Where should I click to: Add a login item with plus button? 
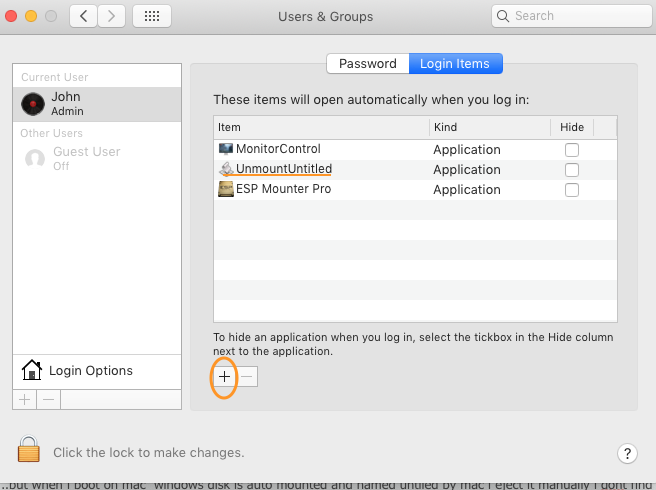coord(224,377)
